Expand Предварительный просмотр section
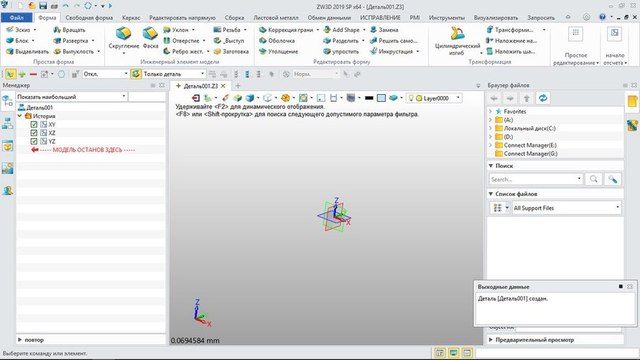Viewport: 640px width, 360px height. [491, 340]
